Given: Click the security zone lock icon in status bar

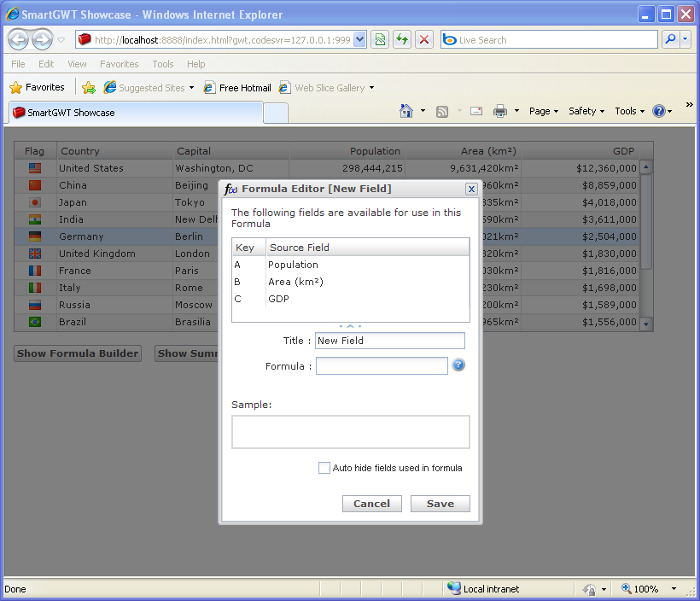Looking at the screenshot, I should [589, 589].
